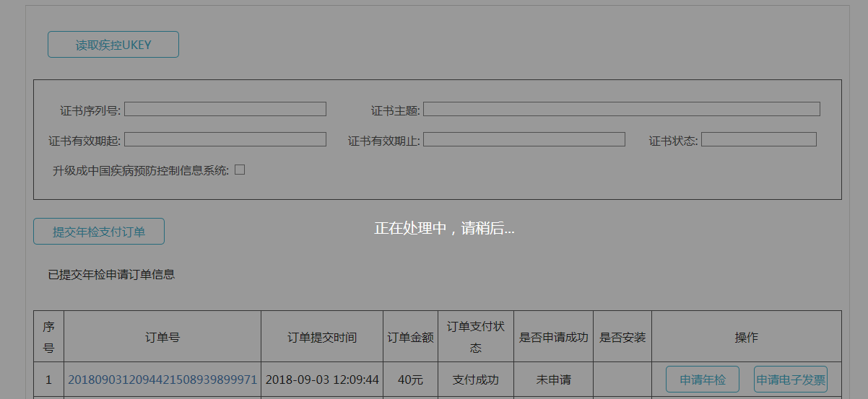Click 申请年检 in the order row
The width and height of the screenshot is (868, 399).
click(702, 380)
